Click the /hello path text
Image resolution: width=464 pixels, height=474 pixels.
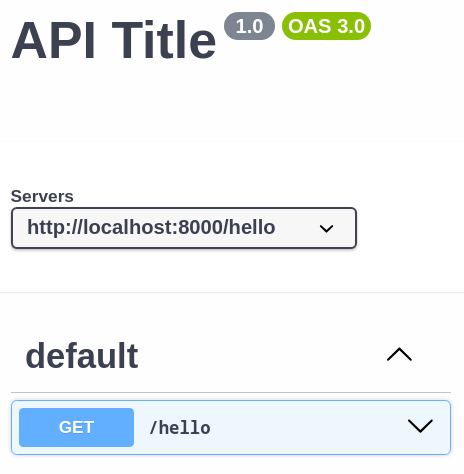180,428
